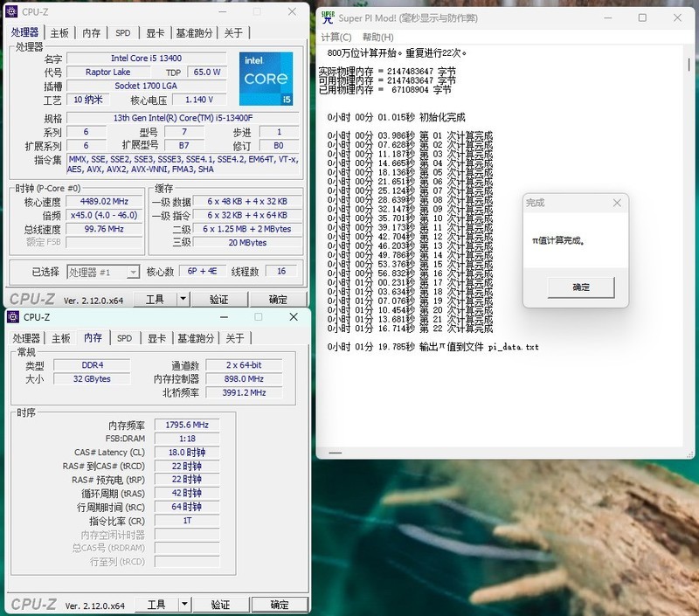Open 主板 tab in bottom CPU-Z window
The width and height of the screenshot is (699, 616).
pos(61,338)
